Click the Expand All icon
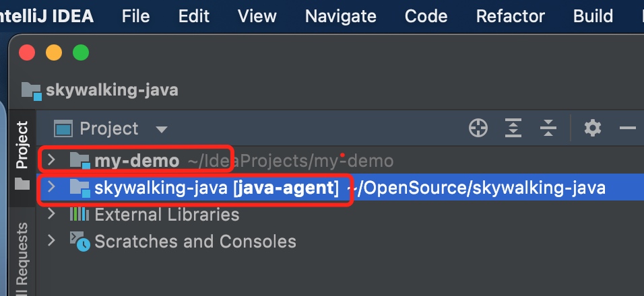The image size is (644, 296). [x=514, y=128]
